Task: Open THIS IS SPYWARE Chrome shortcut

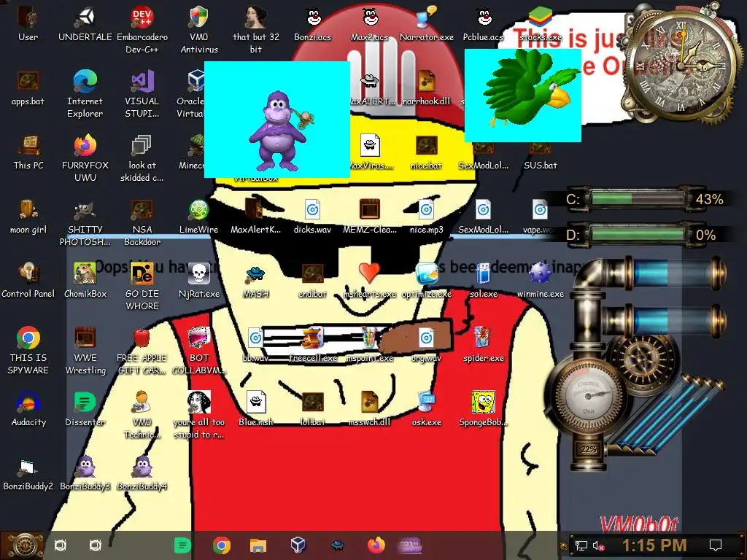Action: coord(28,350)
